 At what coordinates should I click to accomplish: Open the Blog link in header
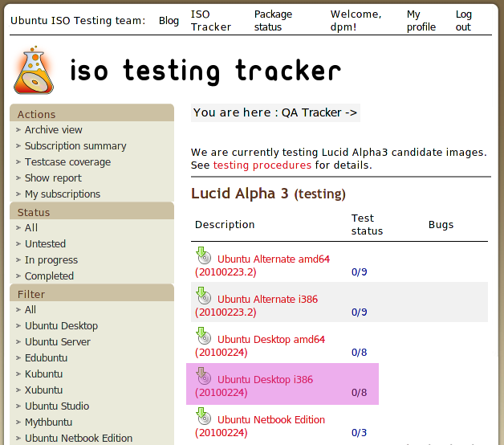[x=169, y=21]
